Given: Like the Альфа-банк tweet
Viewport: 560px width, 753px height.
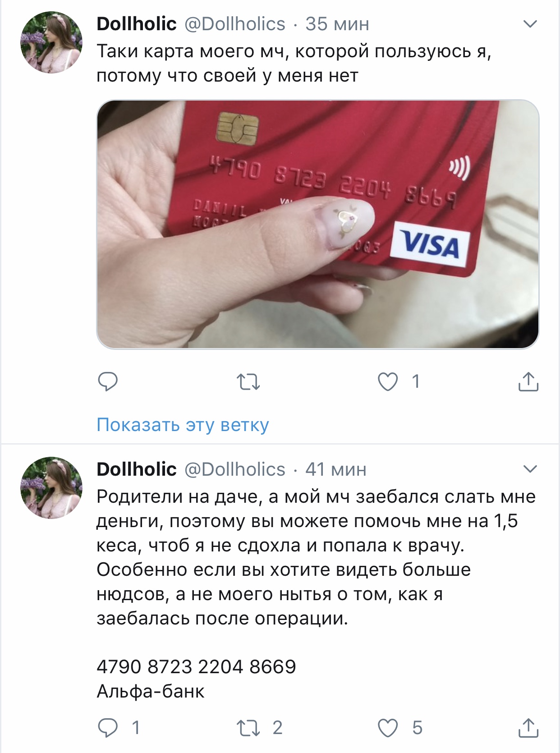Looking at the screenshot, I should (388, 728).
